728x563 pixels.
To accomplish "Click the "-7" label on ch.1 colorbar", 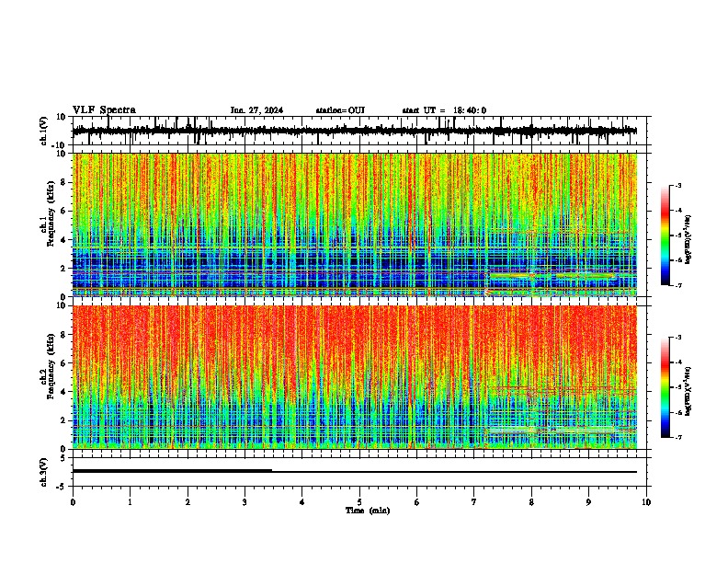I will point(678,285).
